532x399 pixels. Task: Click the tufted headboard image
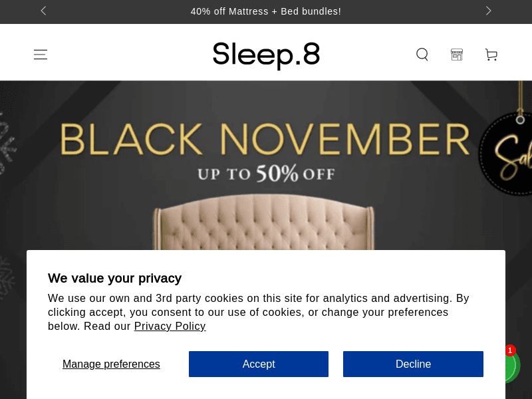tap(266, 226)
